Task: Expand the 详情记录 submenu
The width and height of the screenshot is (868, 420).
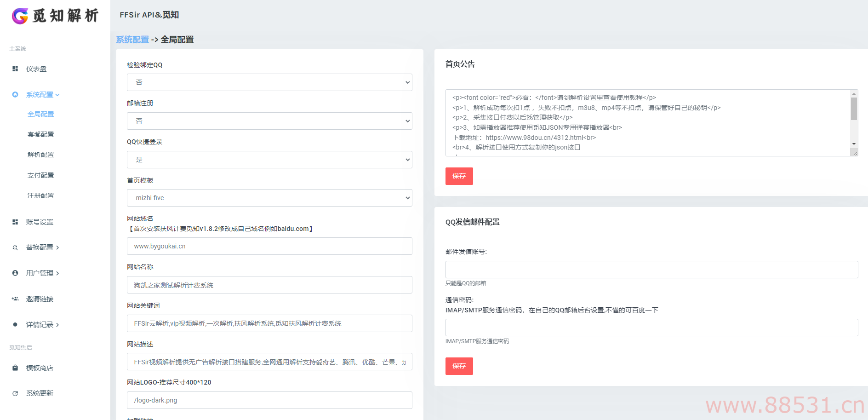Action: 57,325
